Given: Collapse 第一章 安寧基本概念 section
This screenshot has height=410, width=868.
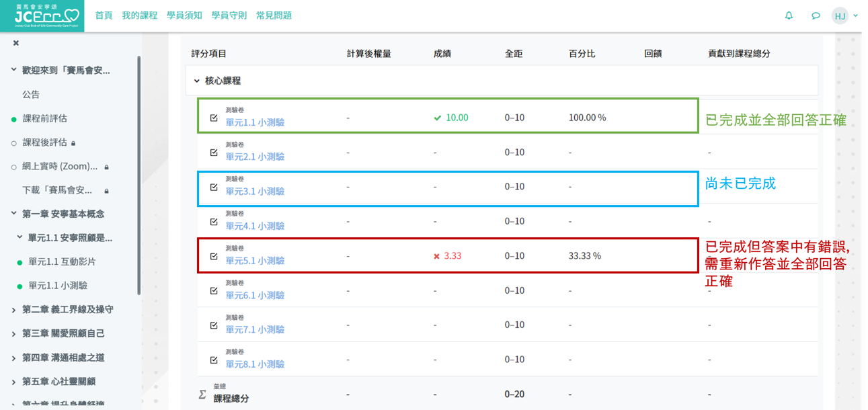Looking at the screenshot, I should pyautogui.click(x=13, y=214).
